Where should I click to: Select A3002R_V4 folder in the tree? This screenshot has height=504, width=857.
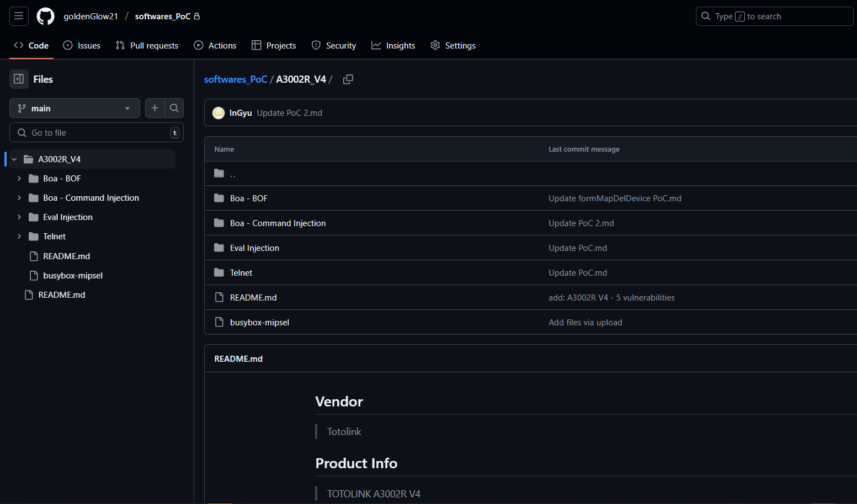(59, 159)
